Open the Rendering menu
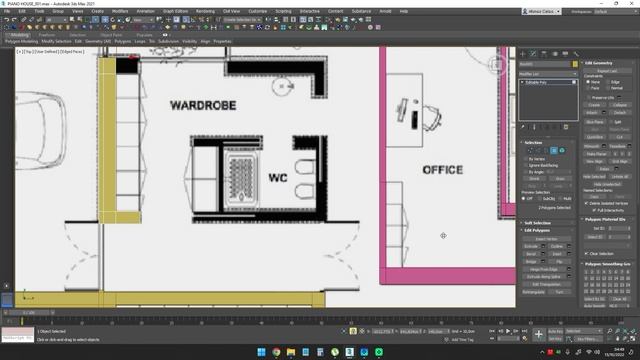Viewport: 640px width, 360px height. tap(205, 11)
